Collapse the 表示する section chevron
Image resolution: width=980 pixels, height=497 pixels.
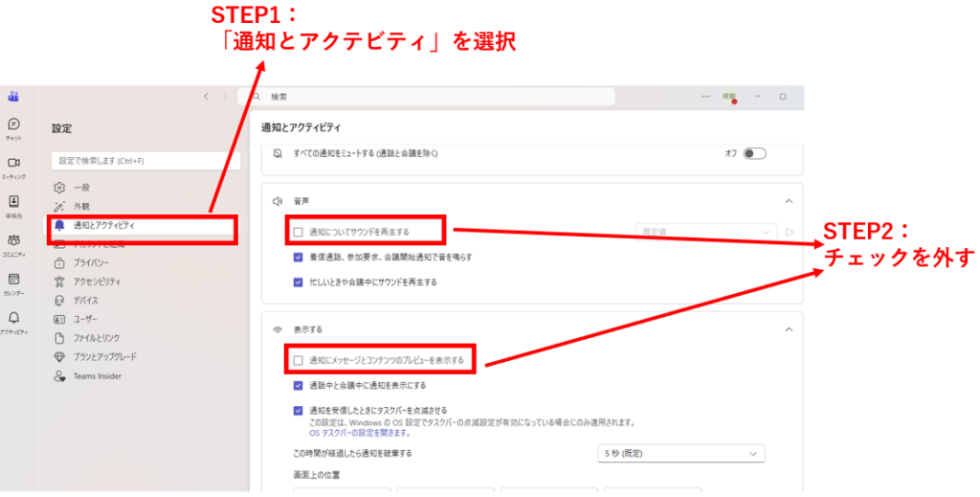pyautogui.click(x=788, y=329)
